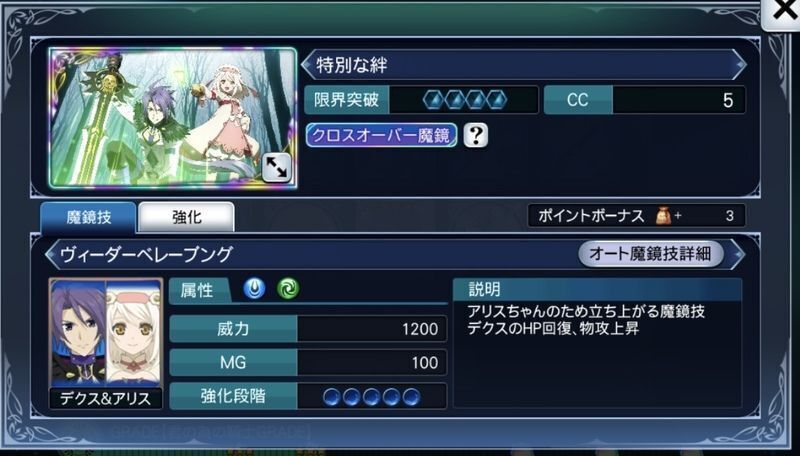
Task: Click the limit break crystal icons
Action: pos(465,100)
